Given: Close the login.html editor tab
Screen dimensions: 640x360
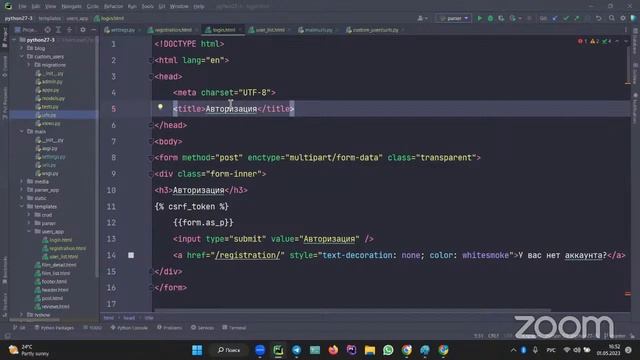Looking at the screenshot, I should [x=240, y=30].
